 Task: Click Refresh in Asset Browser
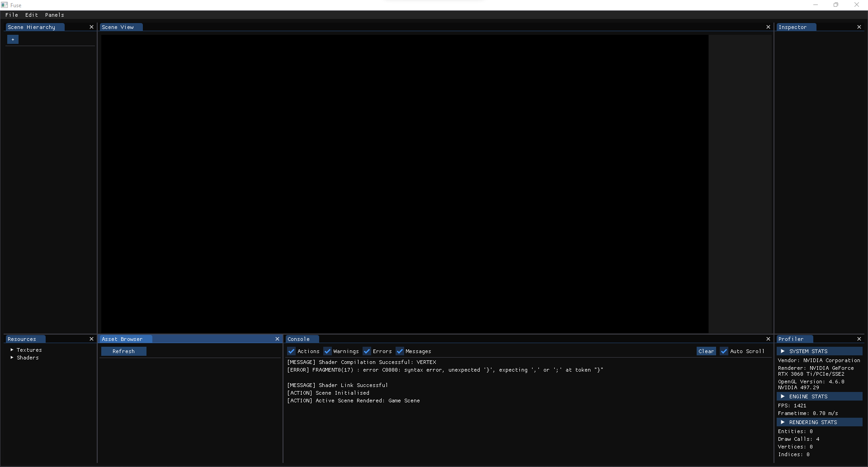tap(123, 351)
